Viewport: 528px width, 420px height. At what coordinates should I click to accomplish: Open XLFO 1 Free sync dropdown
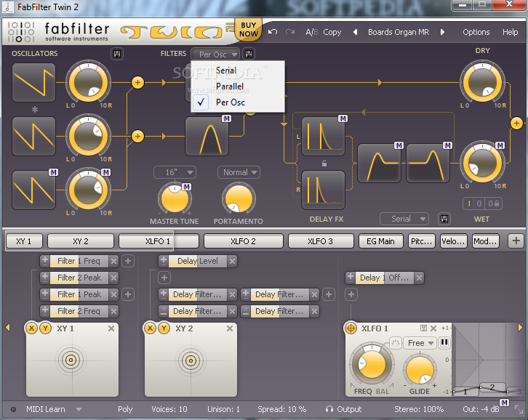(x=420, y=343)
